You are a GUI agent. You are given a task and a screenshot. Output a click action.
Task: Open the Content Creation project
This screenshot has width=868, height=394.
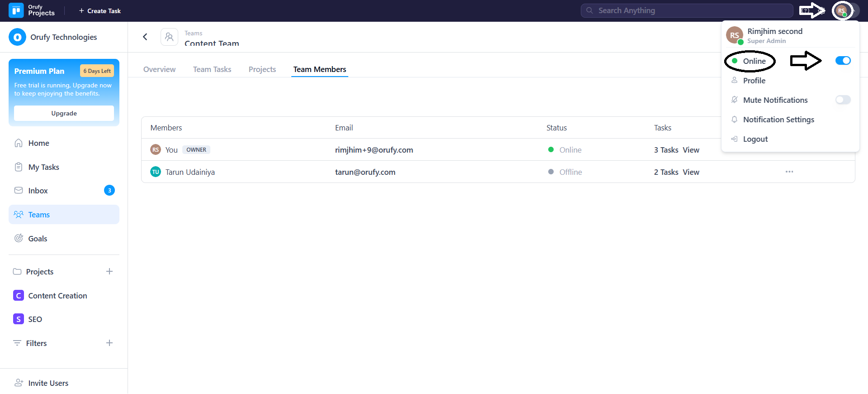[57, 296]
